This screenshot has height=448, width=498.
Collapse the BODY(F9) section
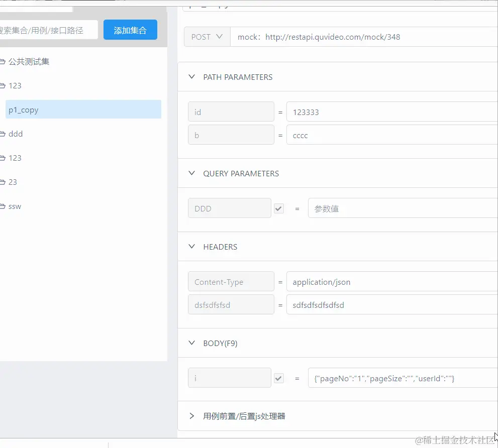click(191, 343)
